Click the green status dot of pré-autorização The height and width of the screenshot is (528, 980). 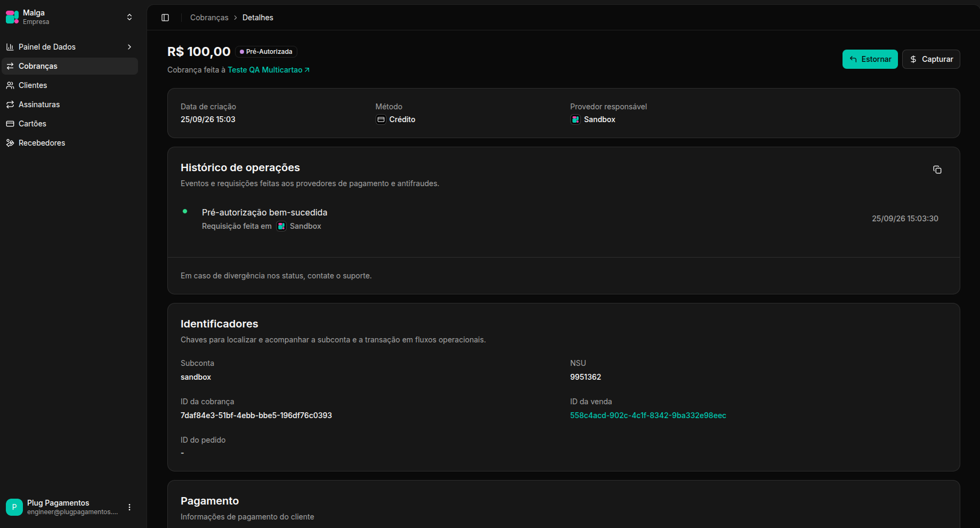[x=185, y=211]
